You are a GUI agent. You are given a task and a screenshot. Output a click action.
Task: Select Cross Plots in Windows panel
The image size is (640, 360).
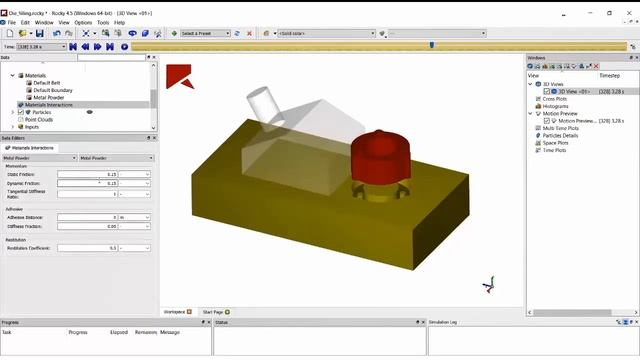(554, 99)
